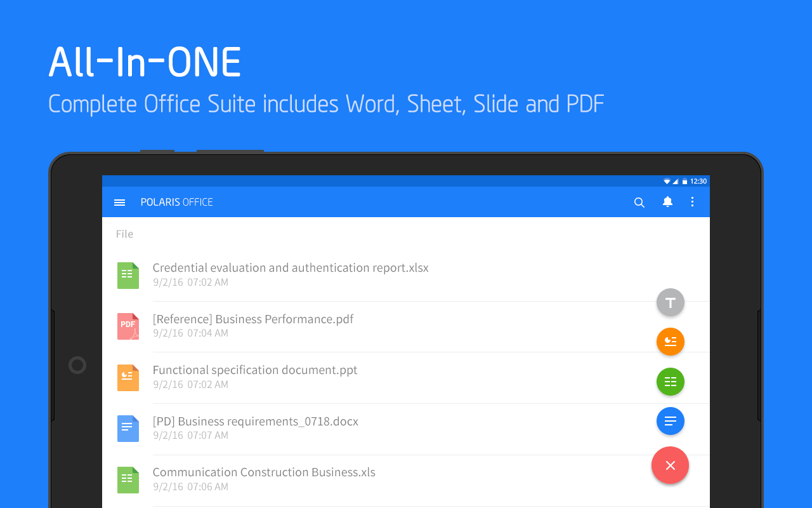Screen dimensions: 812x508
Task: Click the orange ppt file icon
Action: point(128,378)
